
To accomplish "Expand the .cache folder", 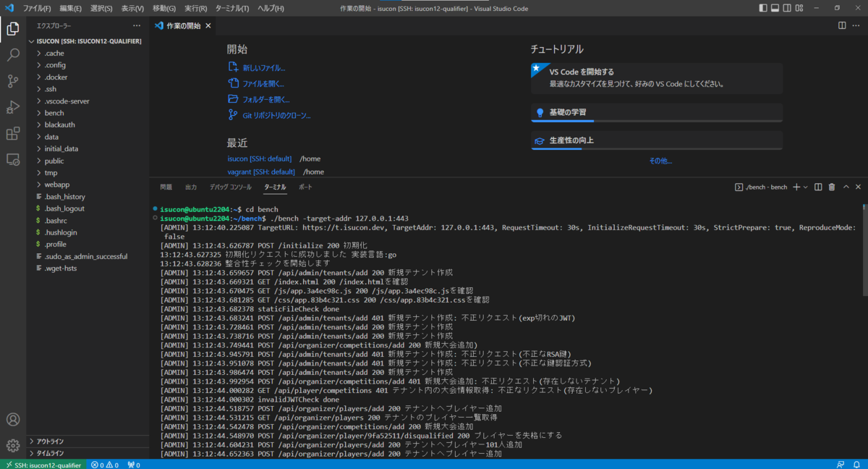I will coord(88,54).
